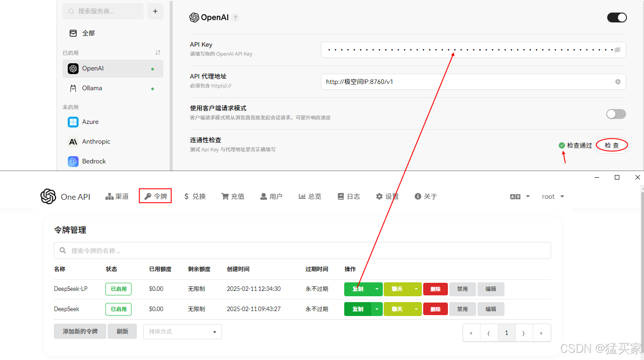The width and height of the screenshot is (644, 360).
Task: Click the sort icon beside enabled list
Action: 158,53
